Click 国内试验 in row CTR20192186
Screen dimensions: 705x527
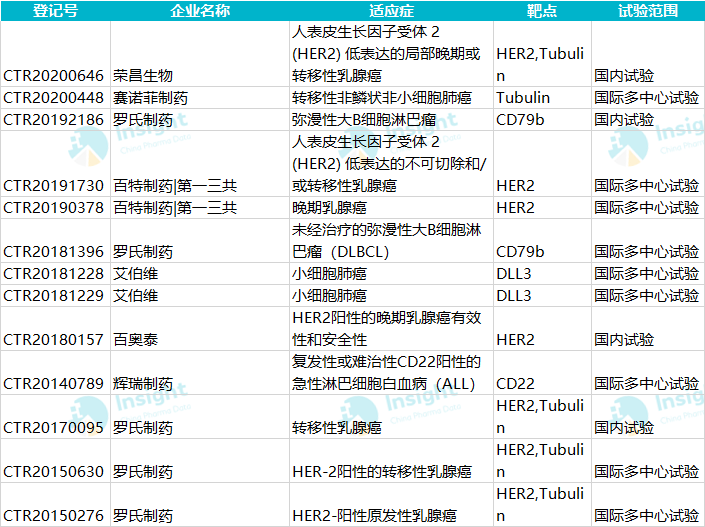pyautogui.click(x=624, y=120)
